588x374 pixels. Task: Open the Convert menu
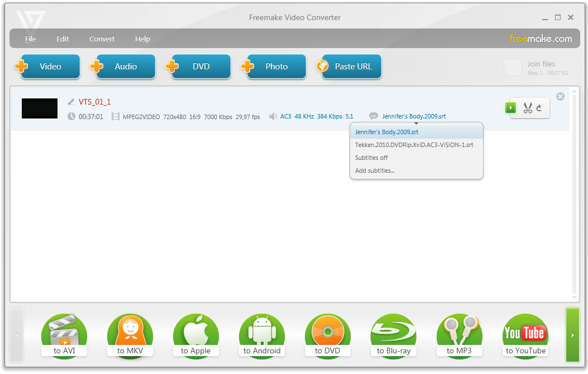click(x=102, y=39)
